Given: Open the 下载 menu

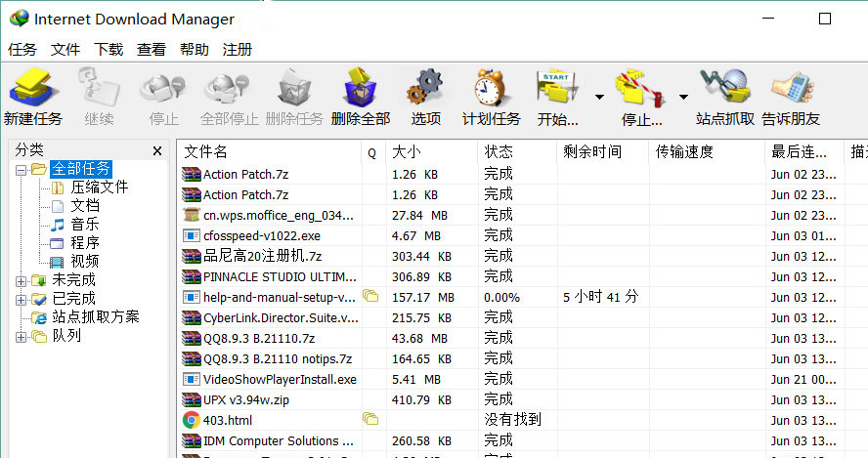Looking at the screenshot, I should [108, 49].
